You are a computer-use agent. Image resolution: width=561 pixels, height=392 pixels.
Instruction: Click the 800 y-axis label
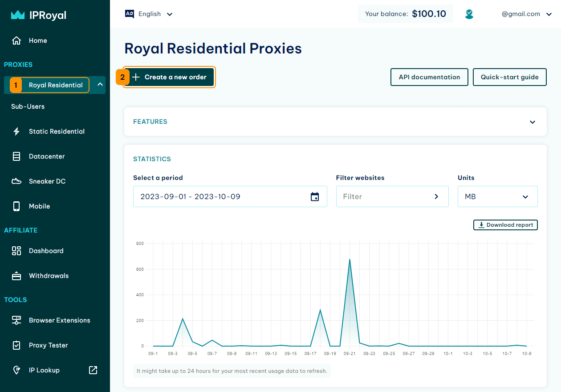tap(140, 244)
